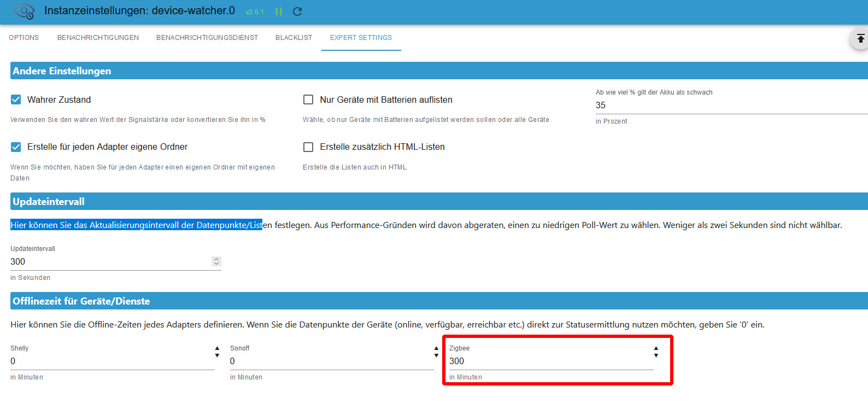Pause the adapter instance with pause icon
The width and height of the screenshot is (868, 415).
tap(279, 11)
